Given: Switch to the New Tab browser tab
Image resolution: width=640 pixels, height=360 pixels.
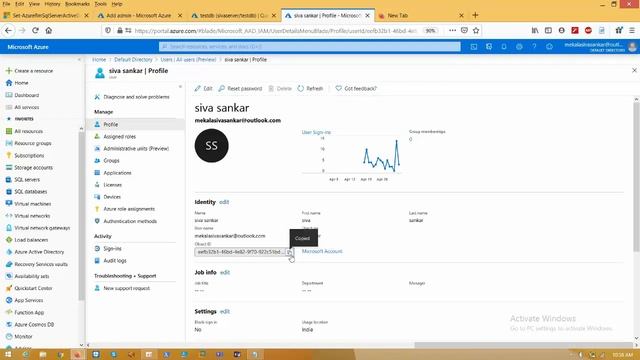Looking at the screenshot, I should tap(420, 16).
